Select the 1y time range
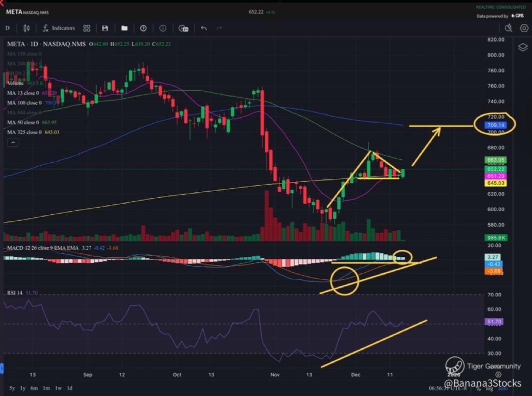Screen dimensions: 532x396 click(x=22, y=388)
